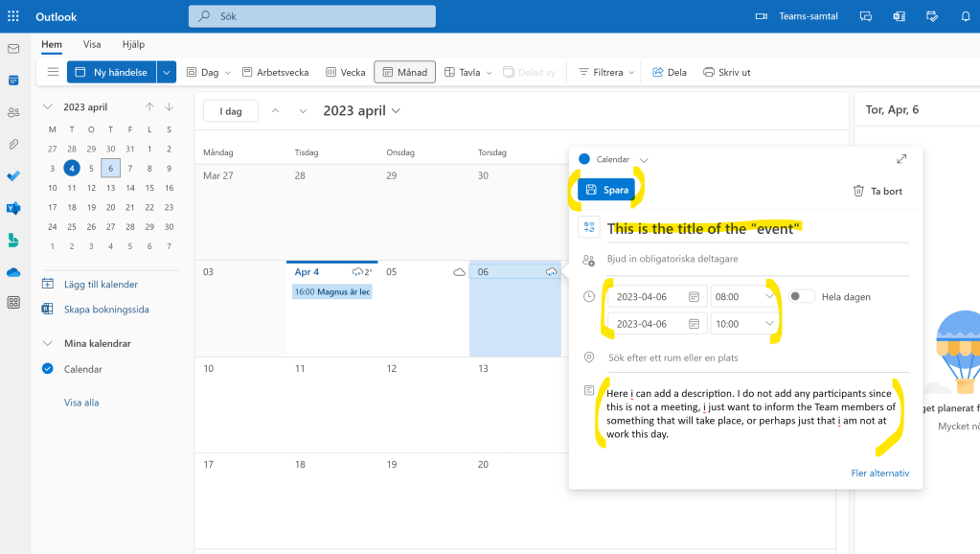980x554 pixels.
Task: Click the Fler alternativ link
Action: [879, 473]
